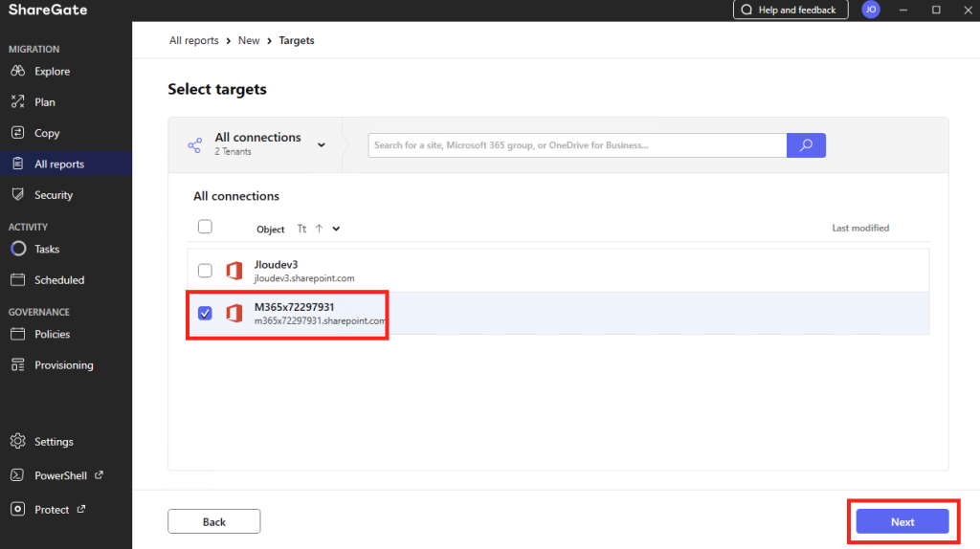The height and width of the screenshot is (549, 980).
Task: Click the connections share icon
Action: [194, 144]
